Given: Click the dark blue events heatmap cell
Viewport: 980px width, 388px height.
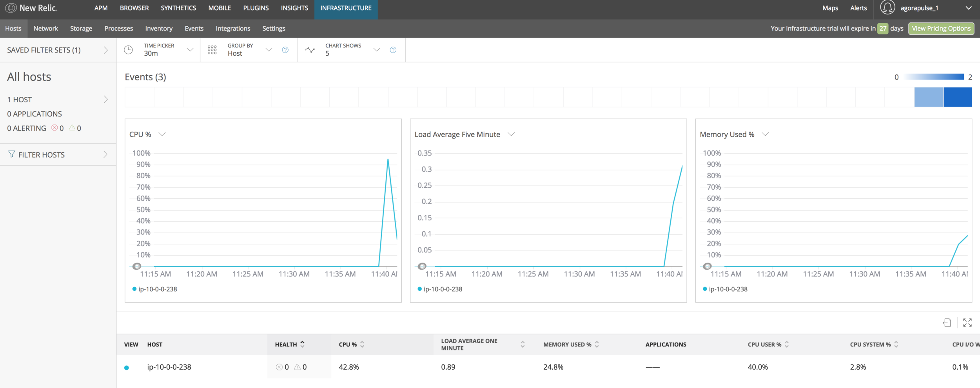Looking at the screenshot, I should click(958, 97).
